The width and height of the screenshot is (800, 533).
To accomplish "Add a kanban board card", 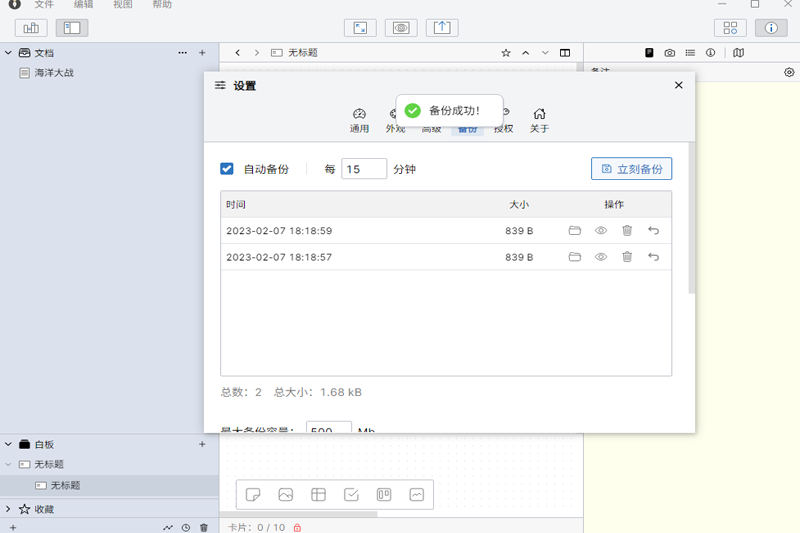I will pos(383,494).
